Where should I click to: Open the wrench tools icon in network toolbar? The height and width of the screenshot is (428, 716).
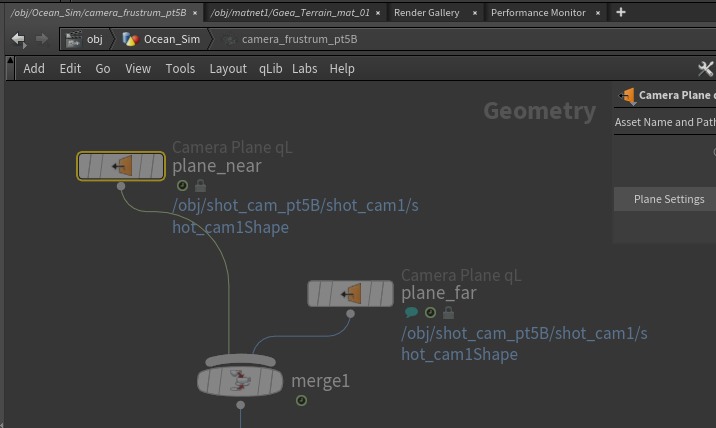point(705,68)
